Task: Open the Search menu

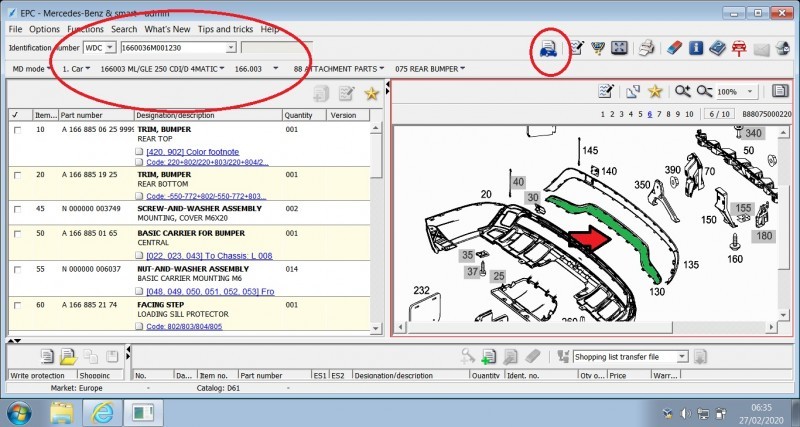Action: [x=124, y=29]
